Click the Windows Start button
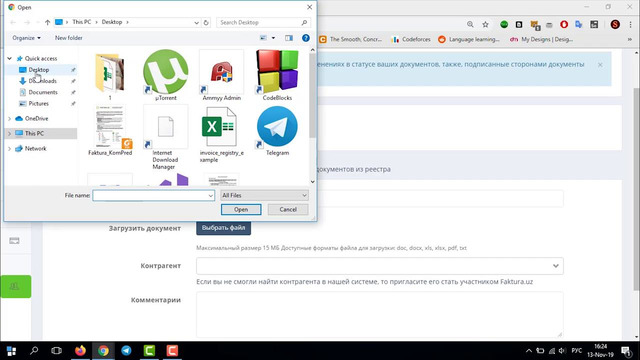Image resolution: width=640 pixels, height=360 pixels. click(x=11, y=351)
